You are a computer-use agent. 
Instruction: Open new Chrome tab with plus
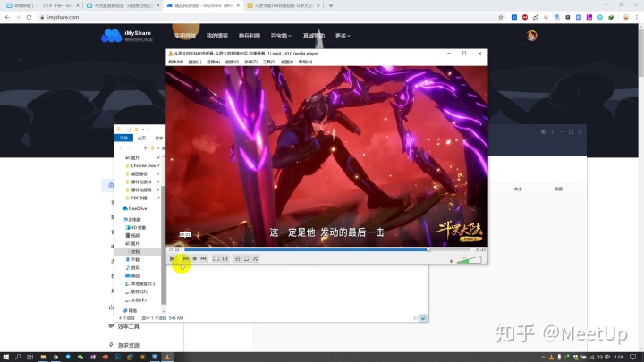[331, 5]
